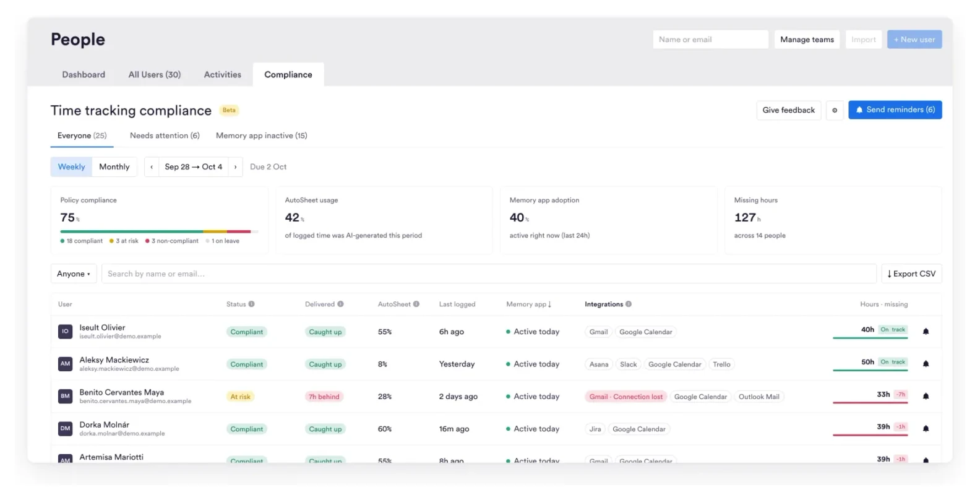Click Manage teams button
980x500 pixels.
[x=807, y=40]
